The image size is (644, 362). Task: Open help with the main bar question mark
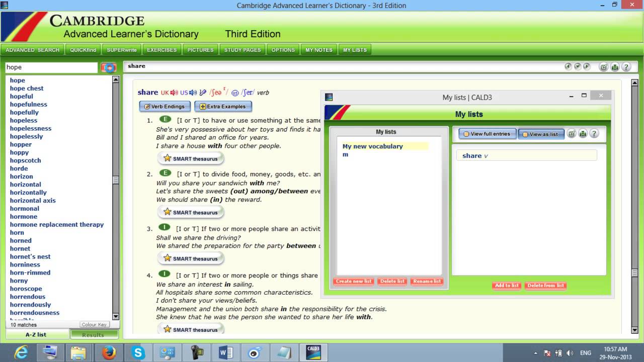point(626,67)
